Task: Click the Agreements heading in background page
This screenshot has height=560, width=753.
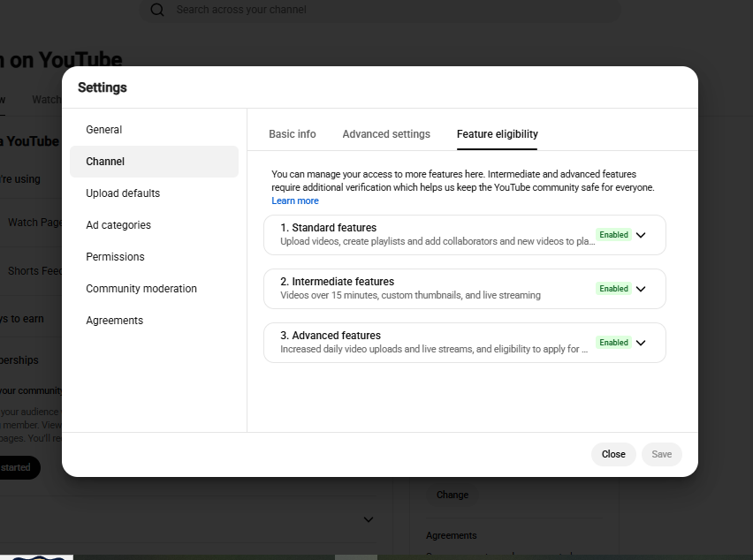Action: coord(451,535)
